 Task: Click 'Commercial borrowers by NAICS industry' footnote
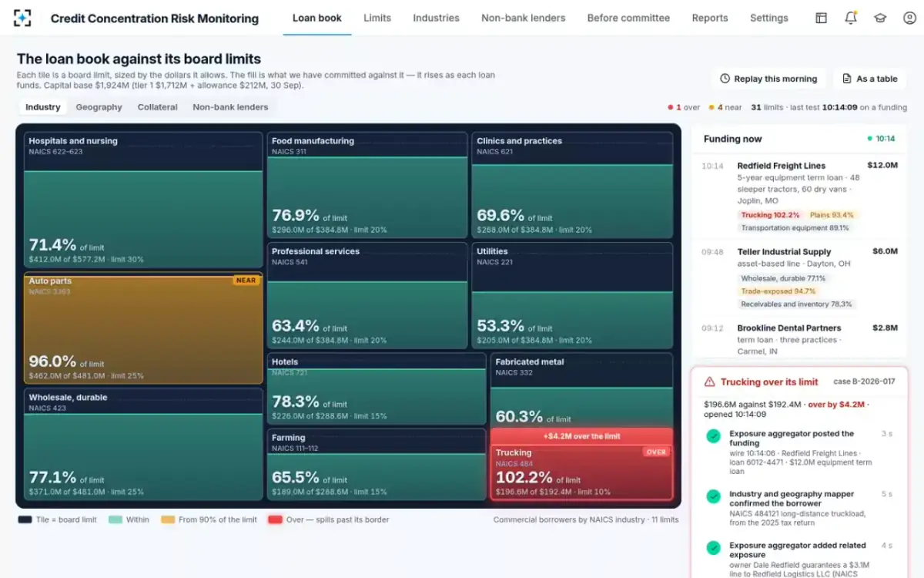(x=569, y=520)
